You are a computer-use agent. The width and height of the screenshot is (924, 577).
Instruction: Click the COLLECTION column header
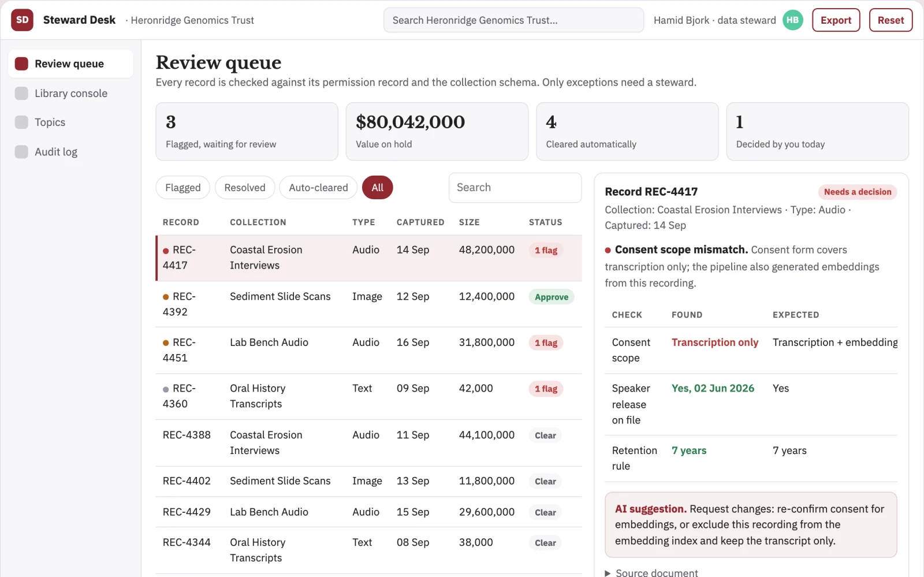click(258, 222)
